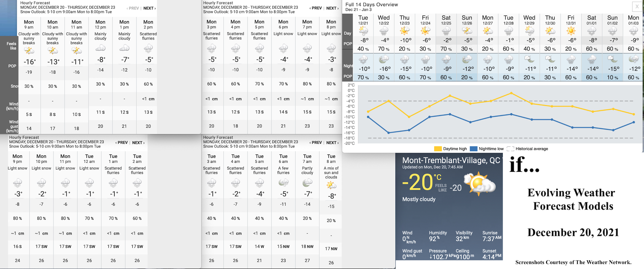
Task: Click the Mon 12/27 column header
Action: pos(488,20)
